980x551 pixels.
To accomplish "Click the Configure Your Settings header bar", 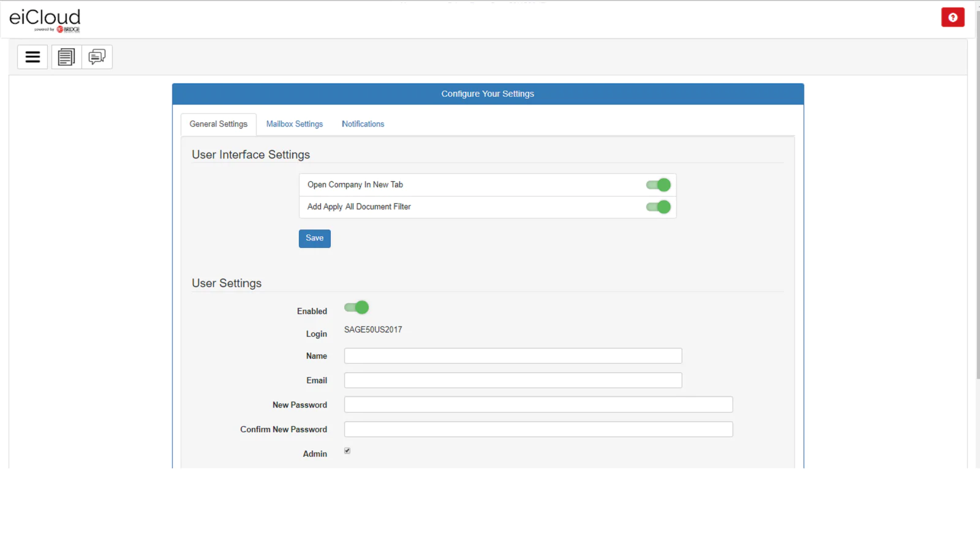I will [488, 94].
